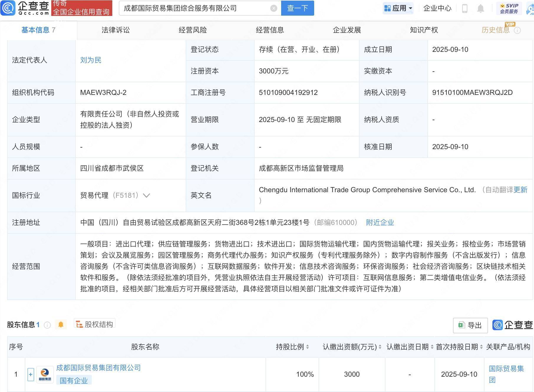This screenshot has height=392, width=534.
Task: Sort by 认缴出资额 column
Action: pos(380,347)
